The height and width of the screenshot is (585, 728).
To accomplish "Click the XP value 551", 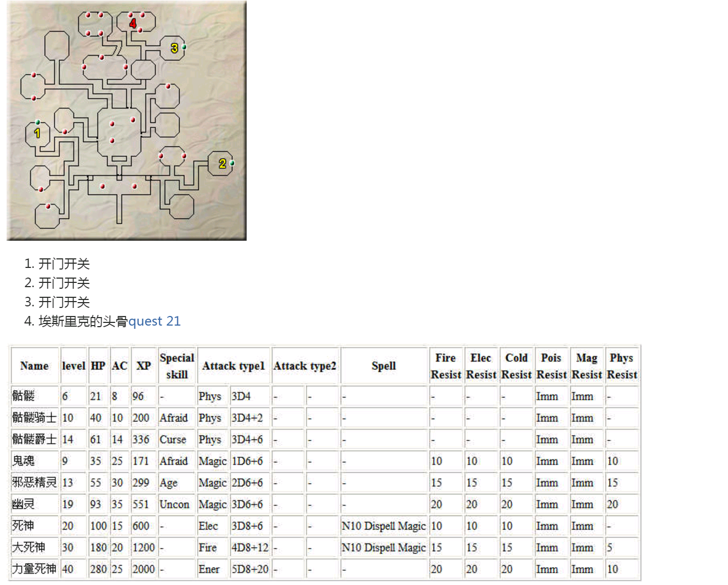I will coord(143,504).
